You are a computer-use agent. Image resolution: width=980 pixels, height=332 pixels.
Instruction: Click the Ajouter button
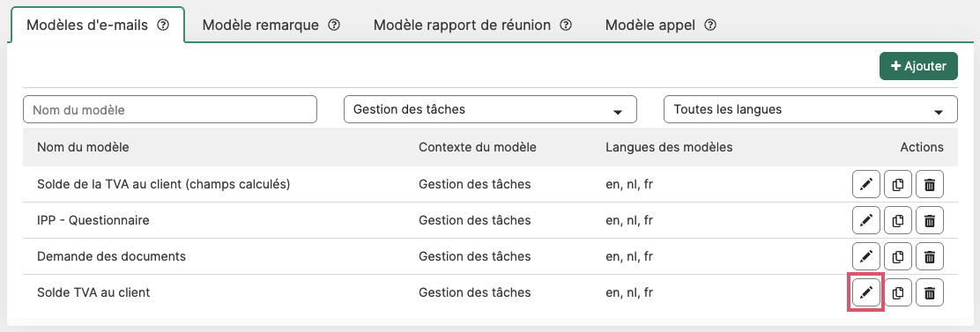[x=918, y=66]
